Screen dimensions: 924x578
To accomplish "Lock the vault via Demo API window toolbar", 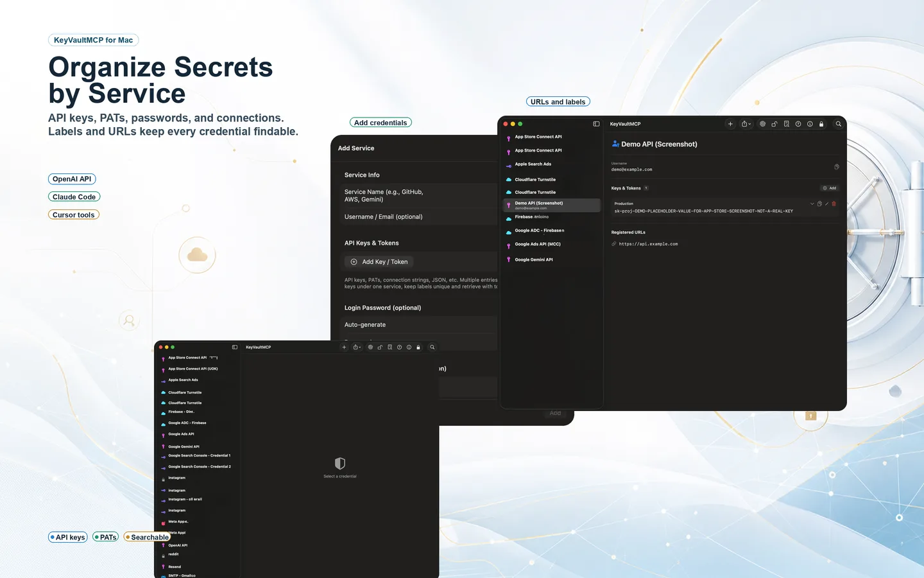I will [x=821, y=124].
